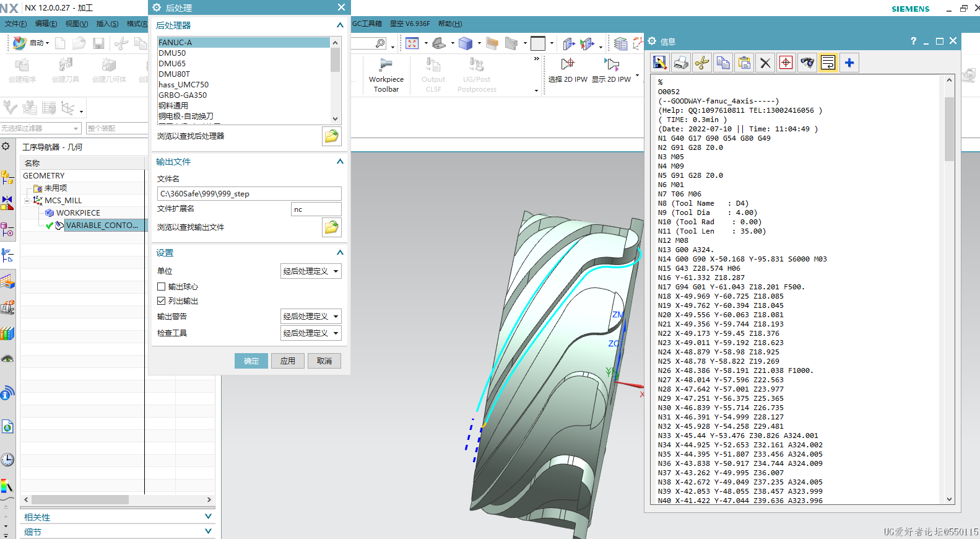Click the 确定 button
This screenshot has width=980, height=539.
click(251, 361)
